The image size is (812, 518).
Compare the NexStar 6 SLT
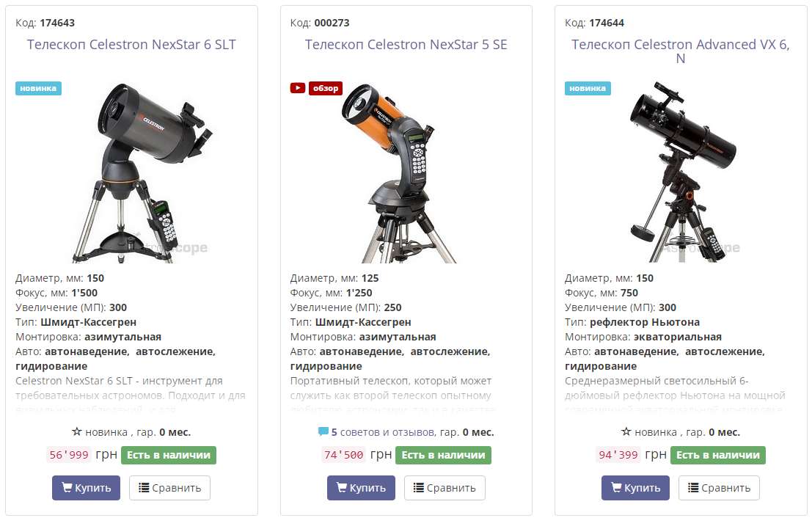click(x=170, y=487)
